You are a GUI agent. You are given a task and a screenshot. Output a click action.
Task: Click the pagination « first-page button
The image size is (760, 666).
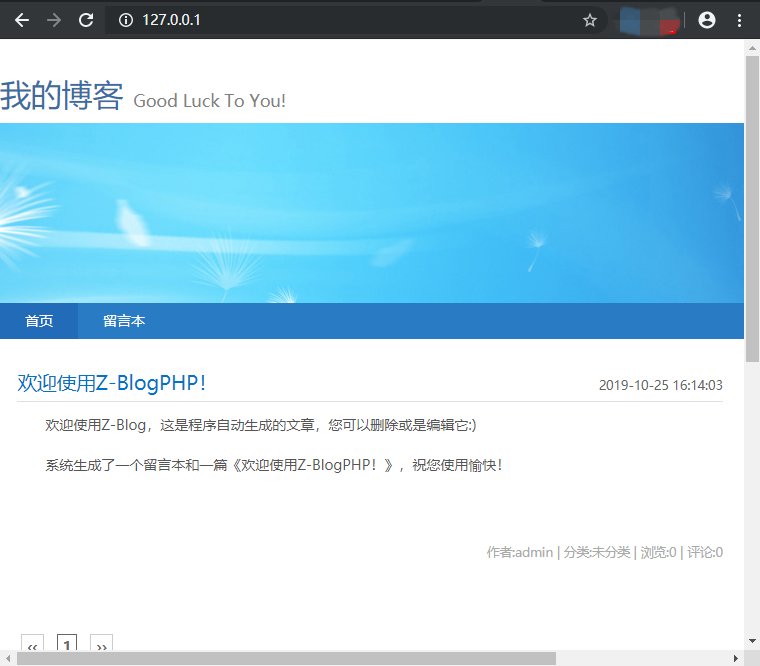[x=32, y=643]
